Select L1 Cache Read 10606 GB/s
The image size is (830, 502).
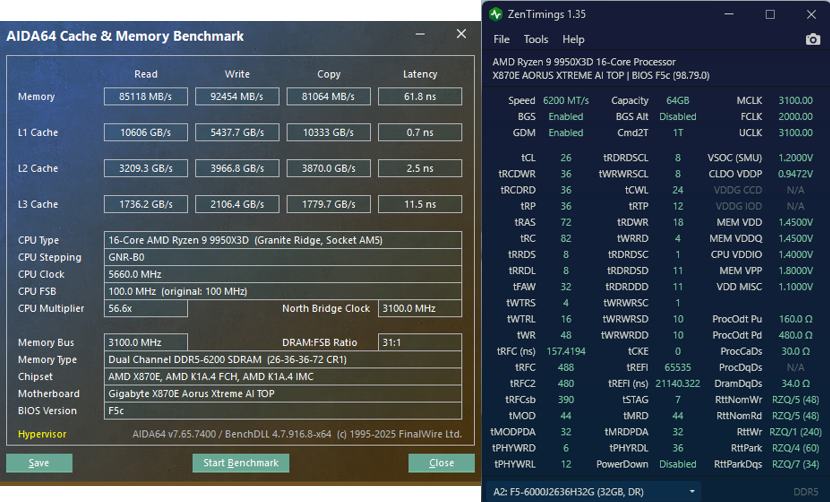point(146,132)
